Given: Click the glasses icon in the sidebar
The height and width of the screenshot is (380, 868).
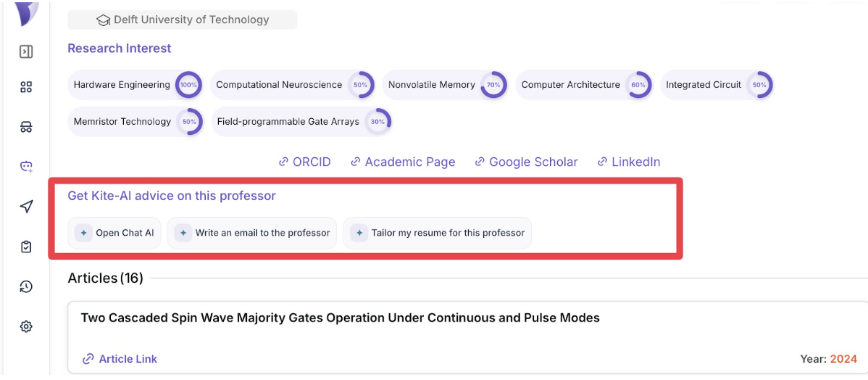Looking at the screenshot, I should tap(26, 128).
